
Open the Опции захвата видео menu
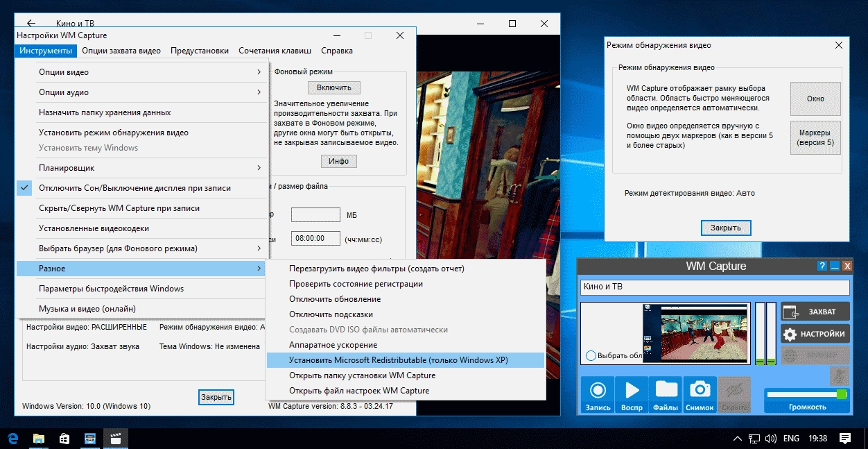click(x=121, y=51)
